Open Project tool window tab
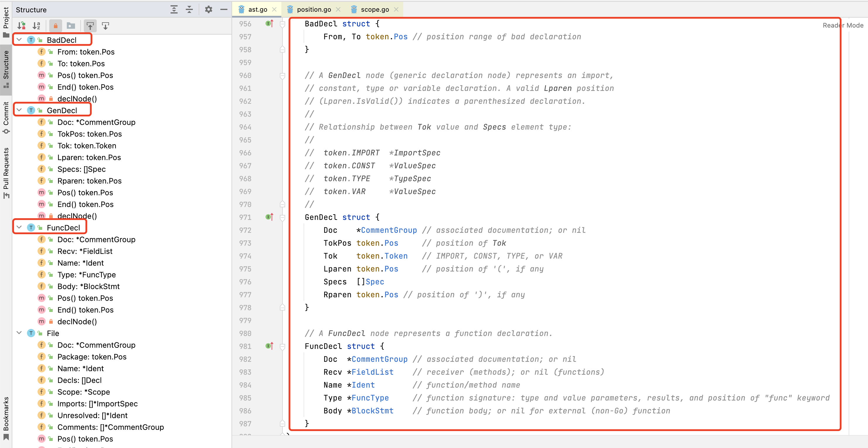Image resolution: width=868 pixels, height=448 pixels. pos(6,22)
